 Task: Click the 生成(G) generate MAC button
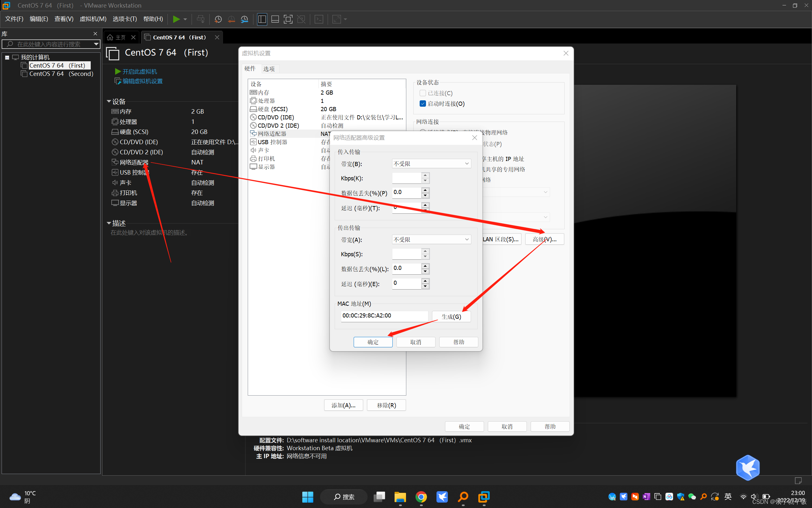(451, 317)
